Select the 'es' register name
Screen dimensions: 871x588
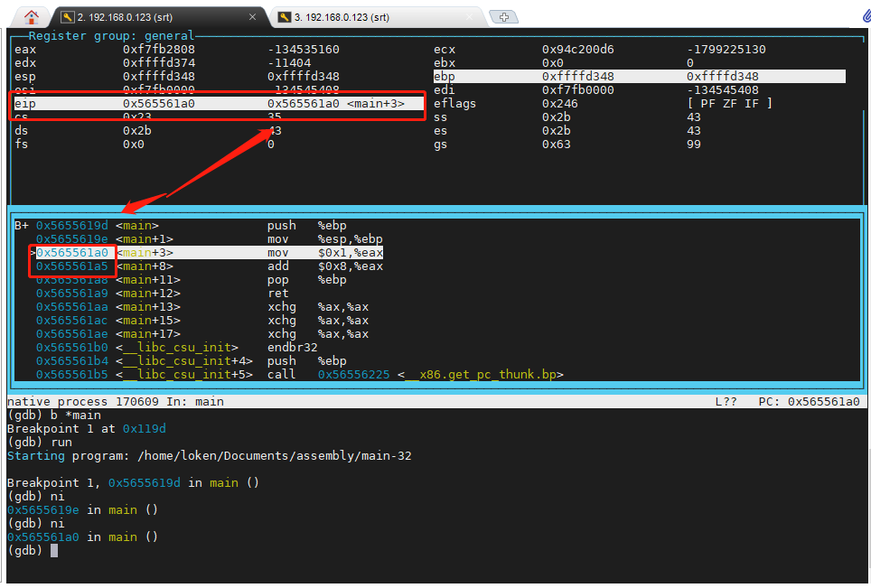[x=441, y=130]
